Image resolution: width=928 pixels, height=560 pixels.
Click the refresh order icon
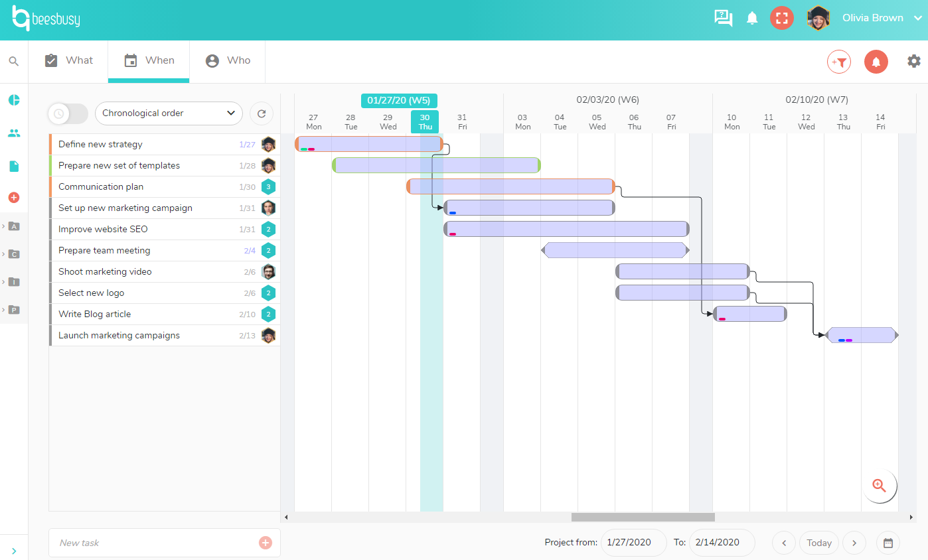point(262,113)
